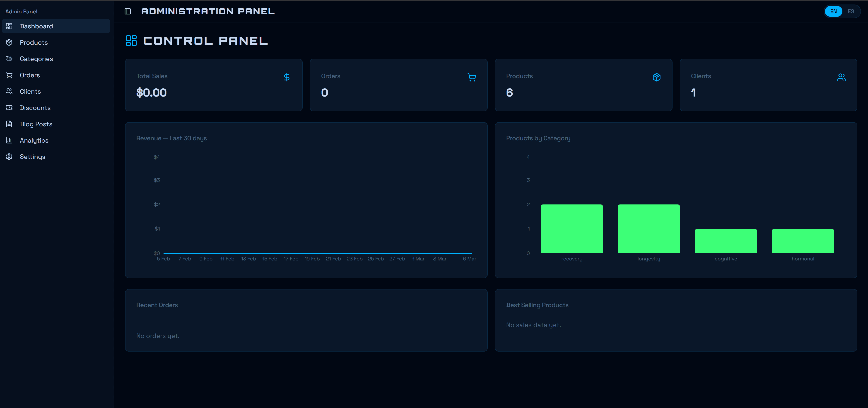Screen dimensions: 868x408
Task: Open the Products menu item
Action: coord(34,42)
